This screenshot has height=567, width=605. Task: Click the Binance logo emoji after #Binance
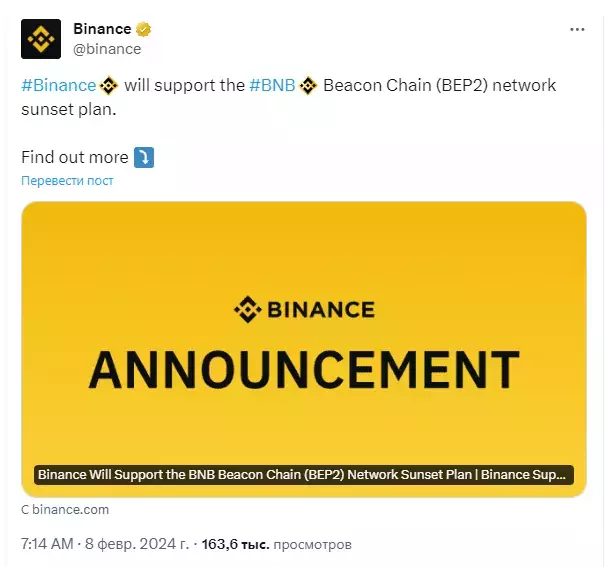point(109,86)
